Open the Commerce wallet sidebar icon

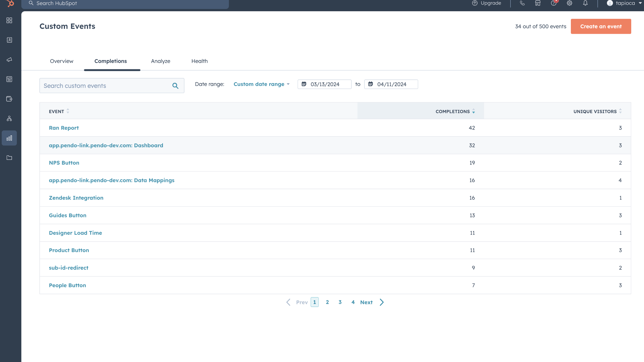pyautogui.click(x=9, y=99)
